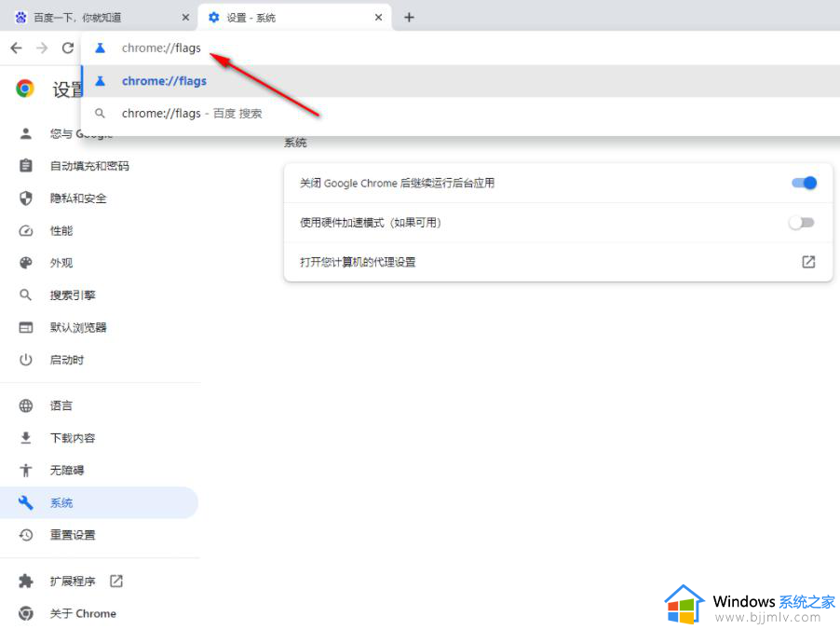Click the palette icon for 外观
Viewport: 840px width, 630px height.
tap(26, 263)
